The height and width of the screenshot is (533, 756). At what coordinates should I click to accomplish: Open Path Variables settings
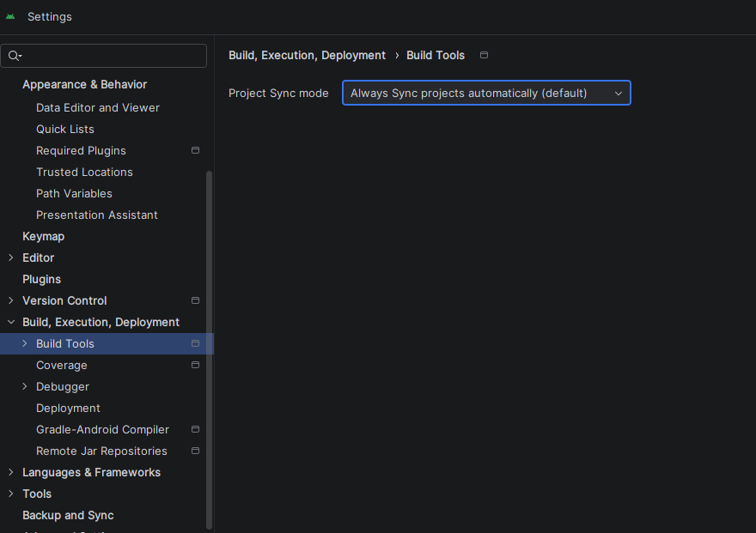(74, 194)
